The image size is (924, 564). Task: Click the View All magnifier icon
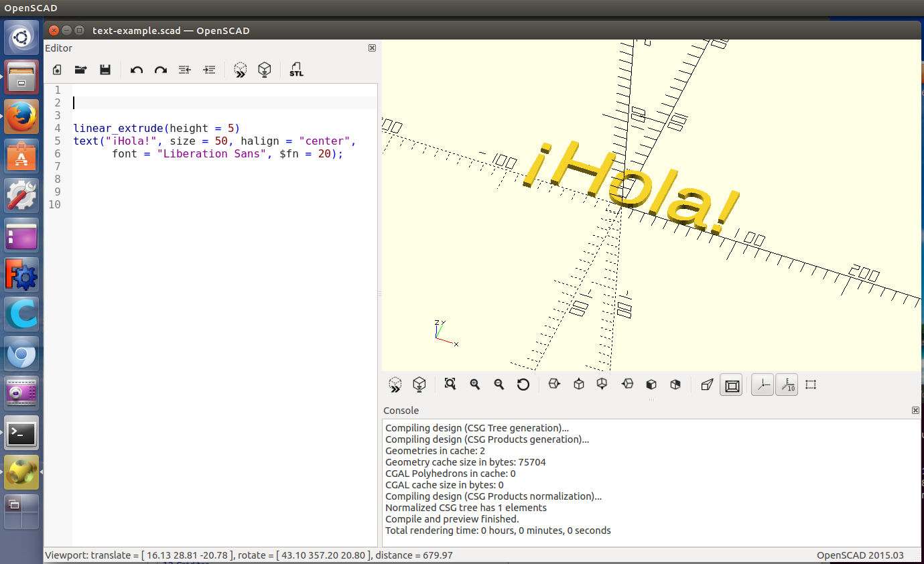click(x=450, y=384)
